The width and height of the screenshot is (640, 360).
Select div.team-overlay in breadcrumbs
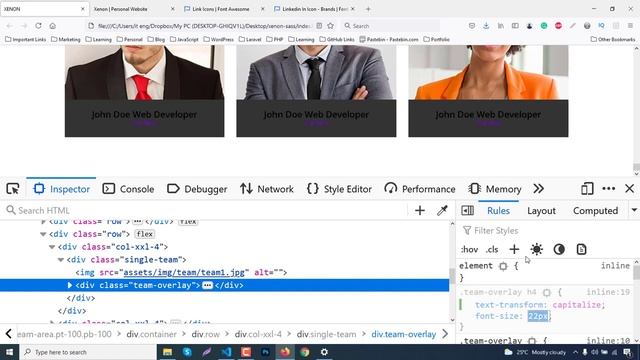pyautogui.click(x=403, y=334)
